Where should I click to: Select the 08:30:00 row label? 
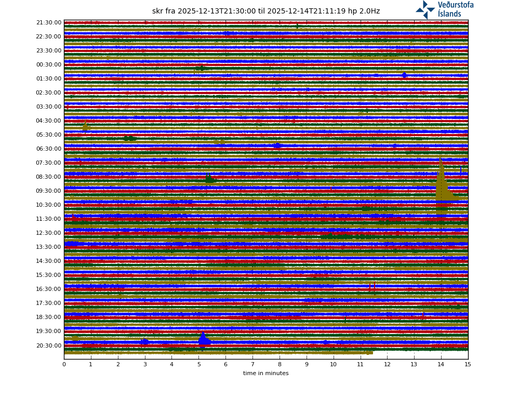49,177
